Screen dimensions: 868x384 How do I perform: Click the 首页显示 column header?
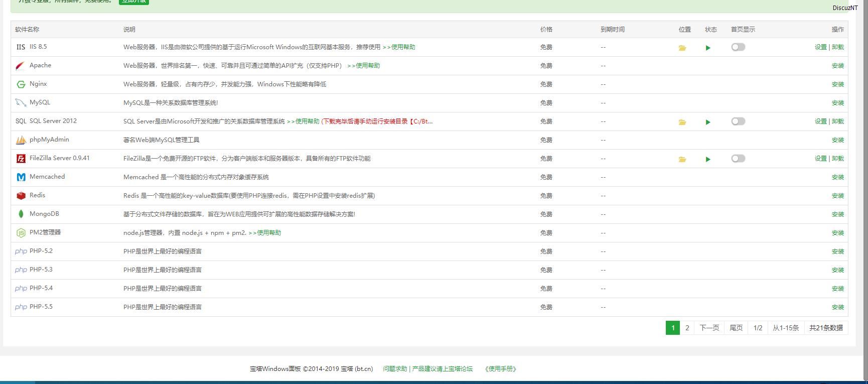[x=743, y=30]
